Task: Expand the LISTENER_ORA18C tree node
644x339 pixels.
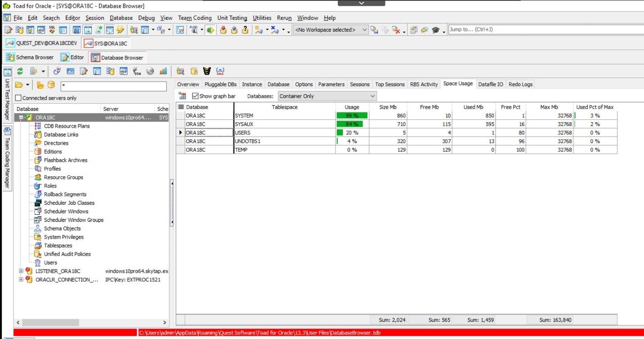Action: click(21, 271)
